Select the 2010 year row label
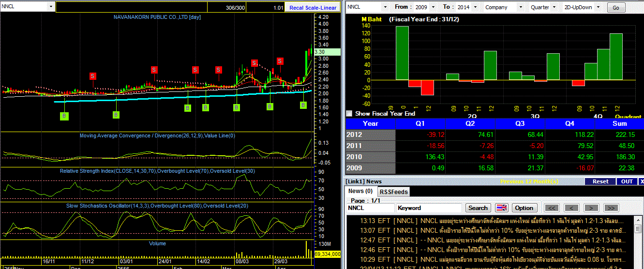This screenshot has height=269, width=644. coord(370,157)
